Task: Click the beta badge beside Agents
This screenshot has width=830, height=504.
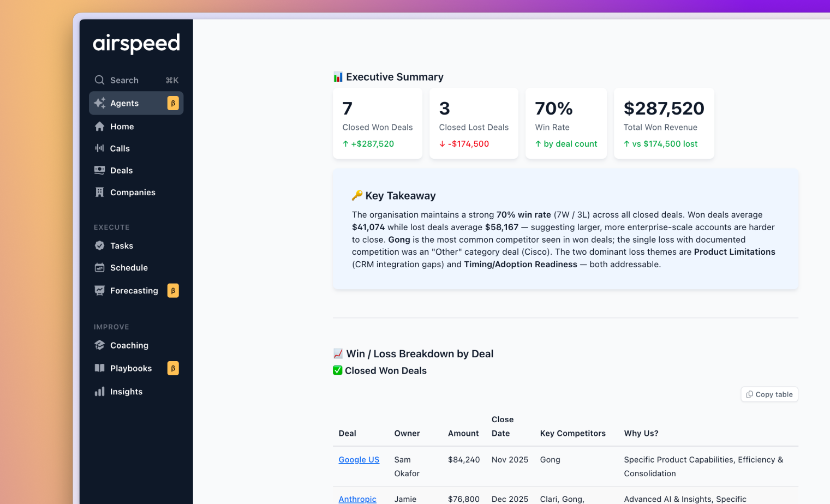Action: (x=173, y=103)
